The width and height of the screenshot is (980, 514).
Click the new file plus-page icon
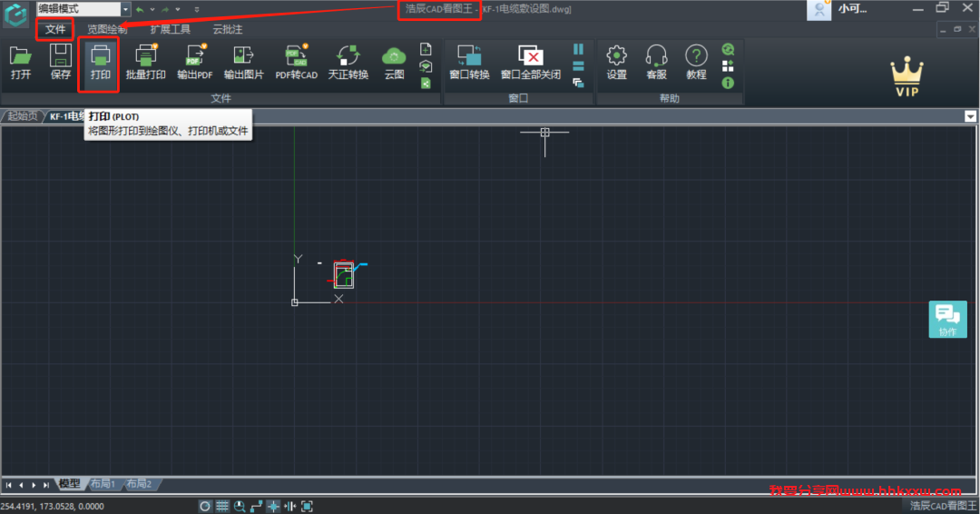tap(426, 49)
